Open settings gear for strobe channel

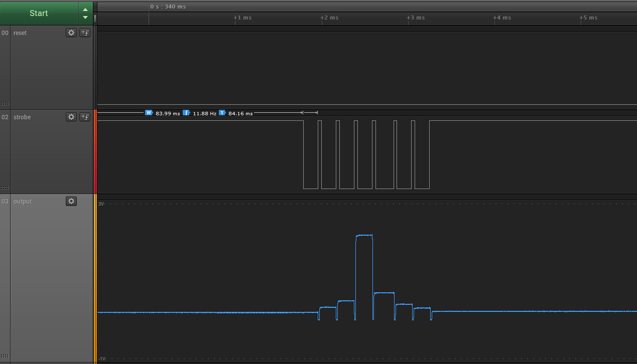[x=71, y=117]
